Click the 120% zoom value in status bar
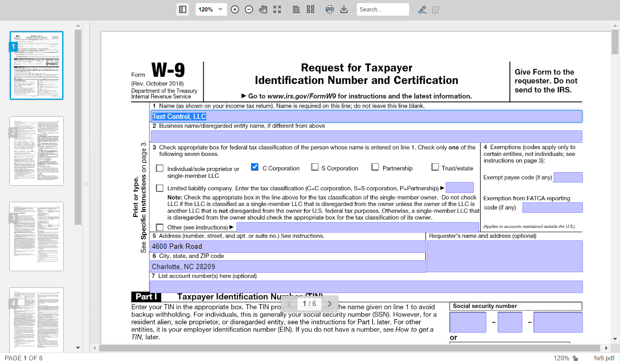The height and width of the screenshot is (364, 620). [x=561, y=358]
